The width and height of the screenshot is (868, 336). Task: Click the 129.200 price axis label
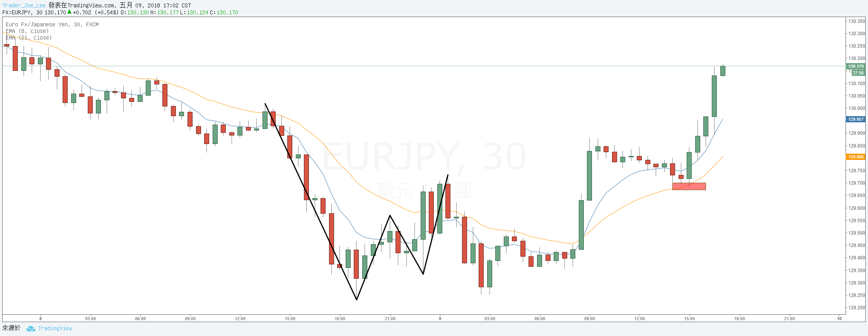click(x=856, y=308)
